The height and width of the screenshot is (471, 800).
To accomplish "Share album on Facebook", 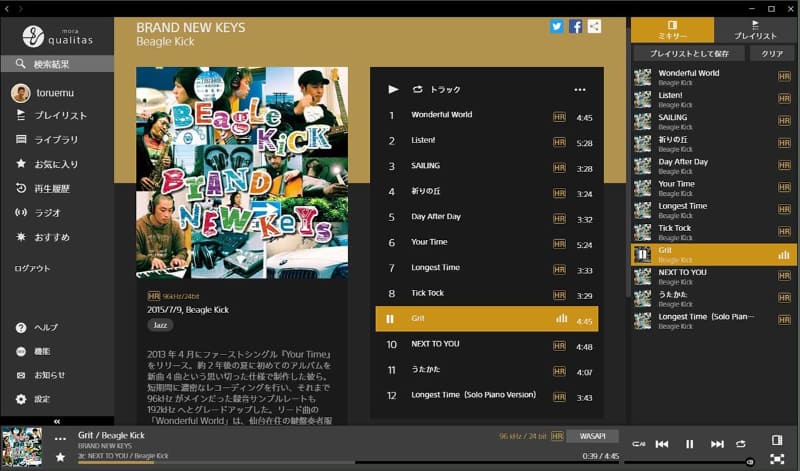I will pos(576,27).
